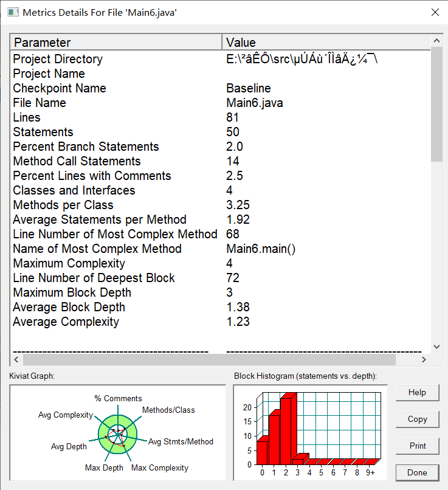Screen dimensions: 448x490
Task: Click the vertical scrollbar up arrow
Action: pyautogui.click(x=436, y=41)
